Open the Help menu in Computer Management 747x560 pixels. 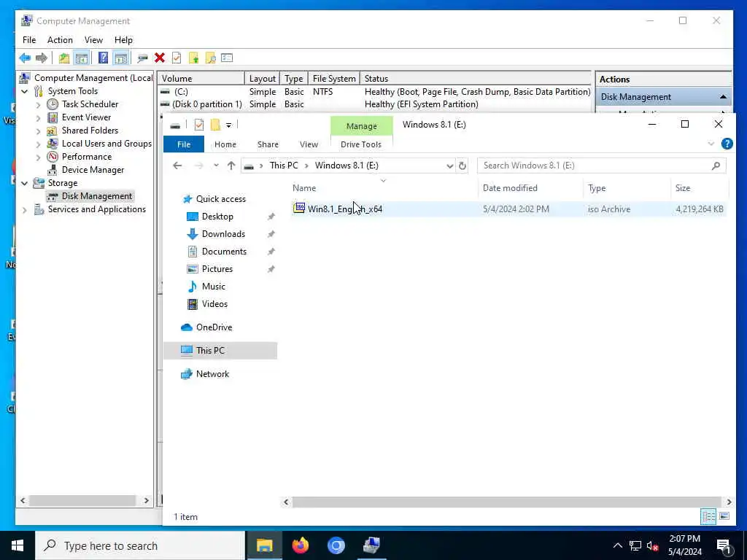pos(123,40)
